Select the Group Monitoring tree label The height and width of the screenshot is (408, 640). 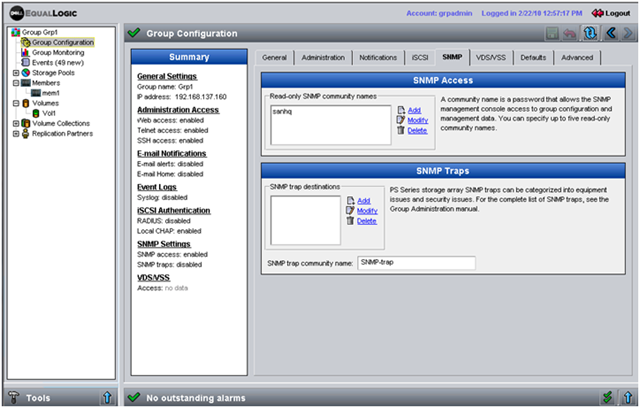click(x=58, y=52)
